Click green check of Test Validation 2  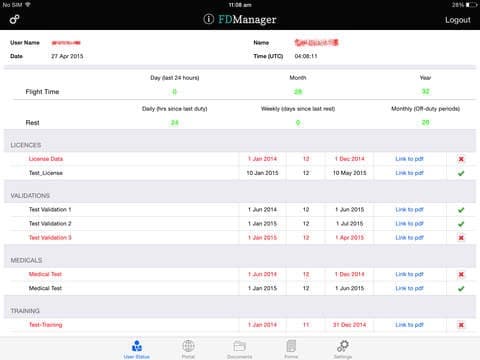click(x=461, y=224)
